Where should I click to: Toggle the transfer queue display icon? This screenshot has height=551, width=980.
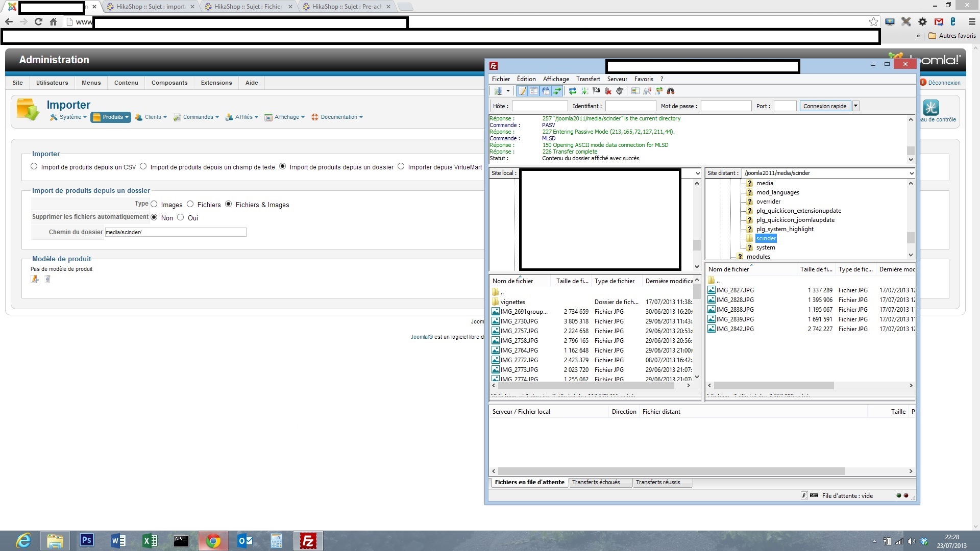tap(557, 91)
